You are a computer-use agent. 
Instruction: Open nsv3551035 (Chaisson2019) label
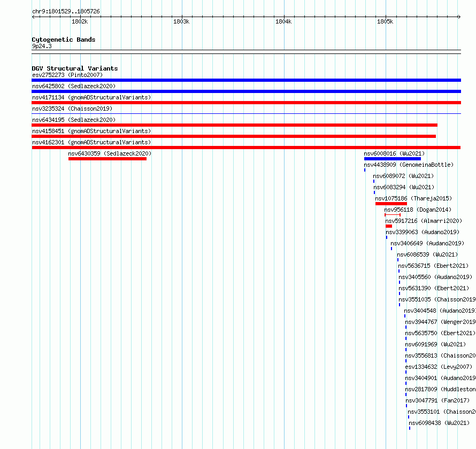point(437,299)
